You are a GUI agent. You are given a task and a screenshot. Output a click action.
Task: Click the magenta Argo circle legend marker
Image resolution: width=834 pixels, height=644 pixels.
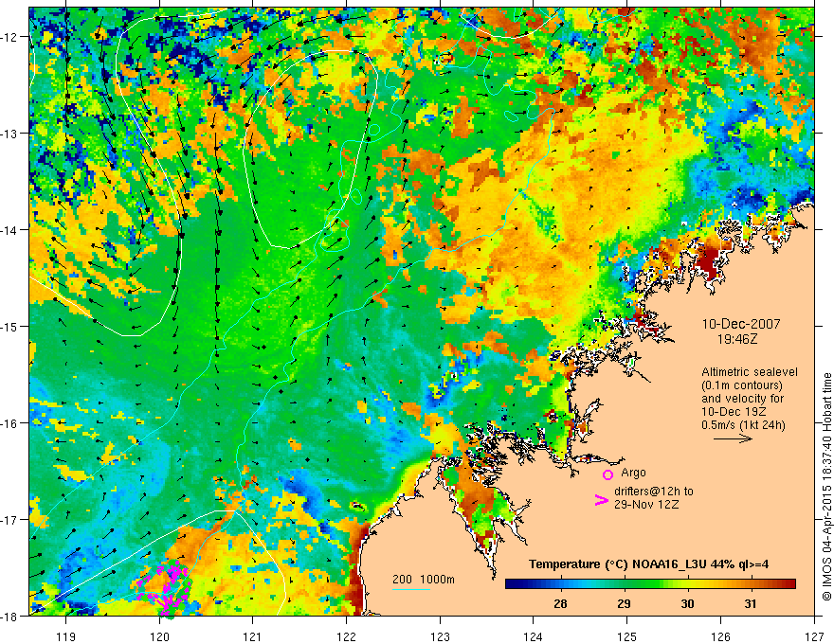point(607,474)
